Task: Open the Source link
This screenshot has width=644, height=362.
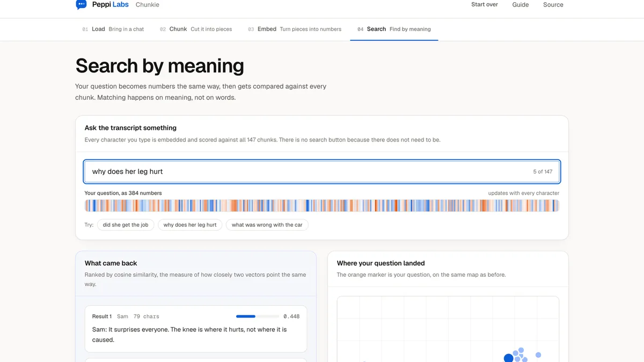Action: [553, 5]
